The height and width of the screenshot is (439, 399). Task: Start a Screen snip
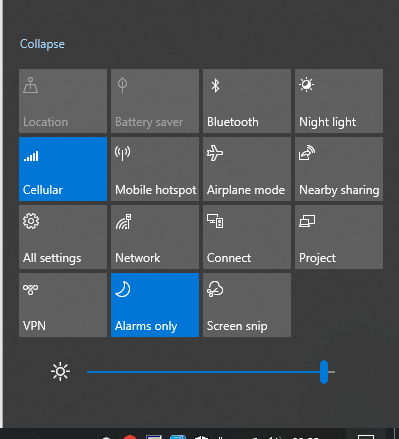247,305
